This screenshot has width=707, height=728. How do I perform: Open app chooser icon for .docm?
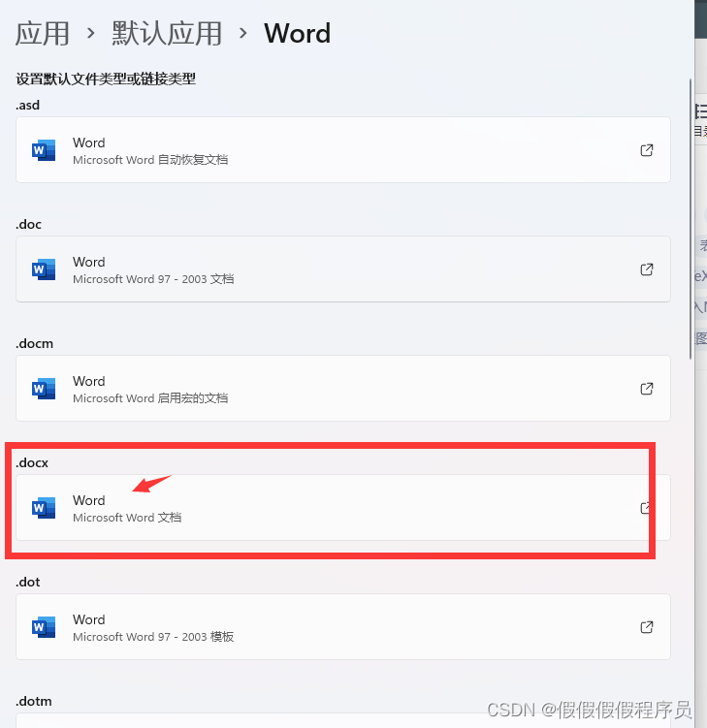(647, 389)
